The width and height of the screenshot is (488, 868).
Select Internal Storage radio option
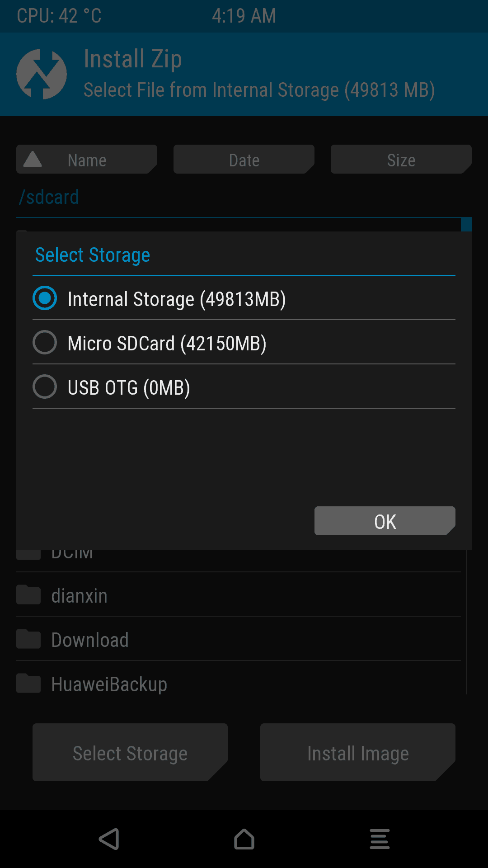(x=45, y=298)
